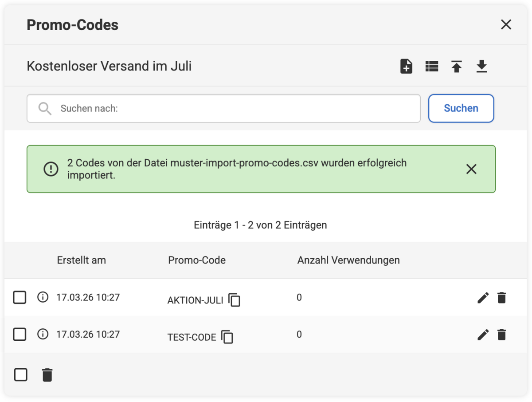Click the upload/import codes arrow icon

(457, 67)
